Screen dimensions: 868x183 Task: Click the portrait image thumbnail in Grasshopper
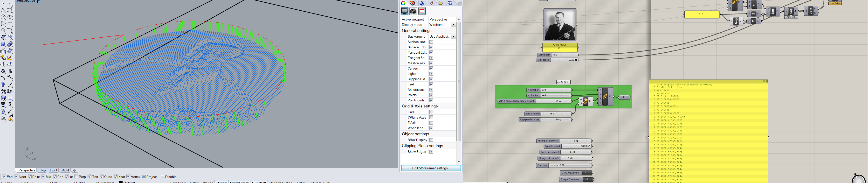click(560, 25)
